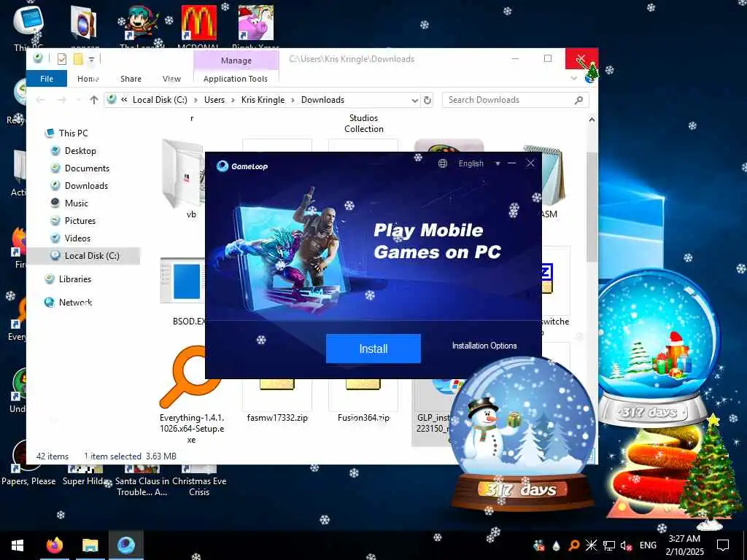Open the File menu in Explorer
The image size is (747, 560).
point(47,79)
